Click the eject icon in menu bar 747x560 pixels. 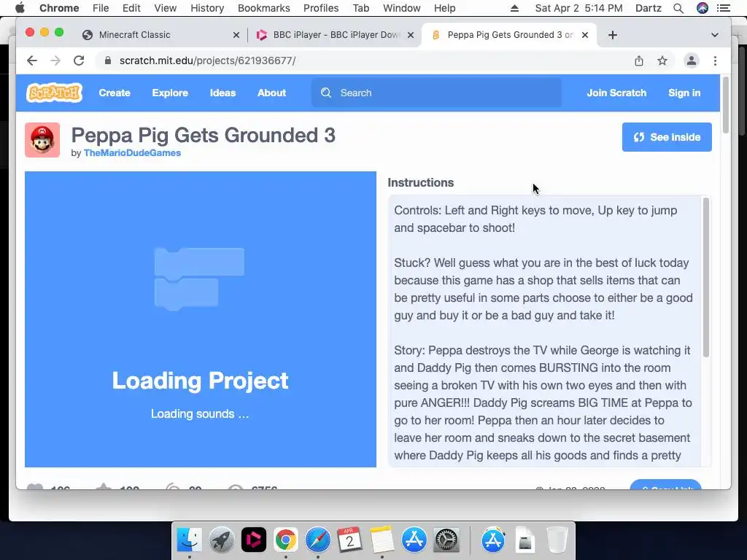[x=514, y=8]
